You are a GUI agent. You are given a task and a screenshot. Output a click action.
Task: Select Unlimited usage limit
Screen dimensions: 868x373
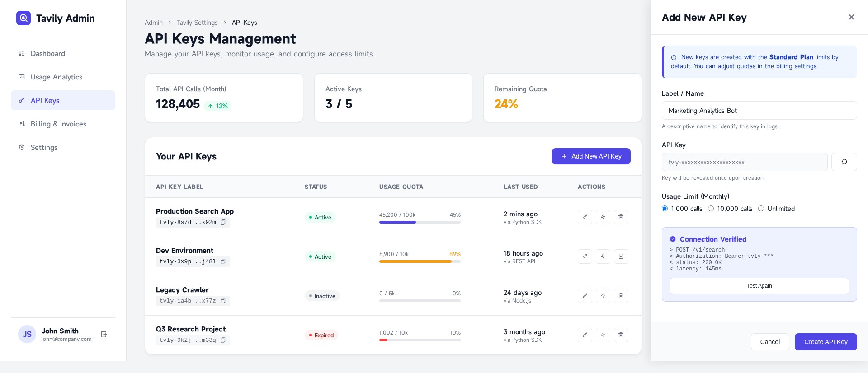point(761,209)
